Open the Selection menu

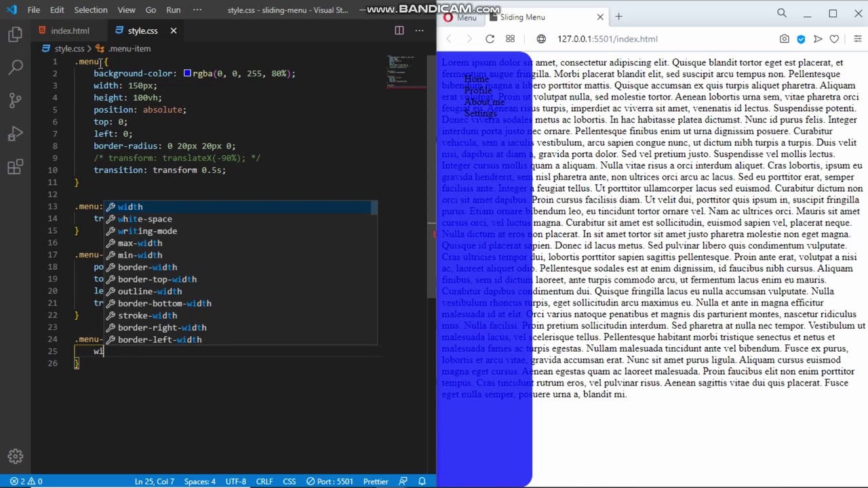click(x=91, y=10)
